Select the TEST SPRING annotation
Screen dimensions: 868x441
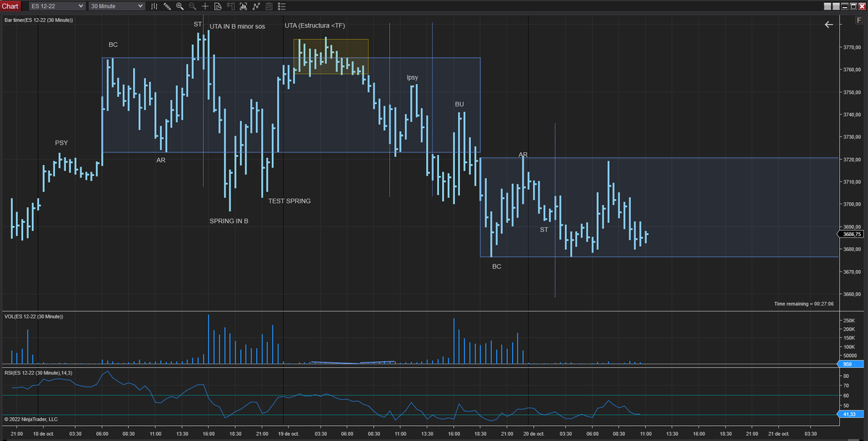coord(289,201)
